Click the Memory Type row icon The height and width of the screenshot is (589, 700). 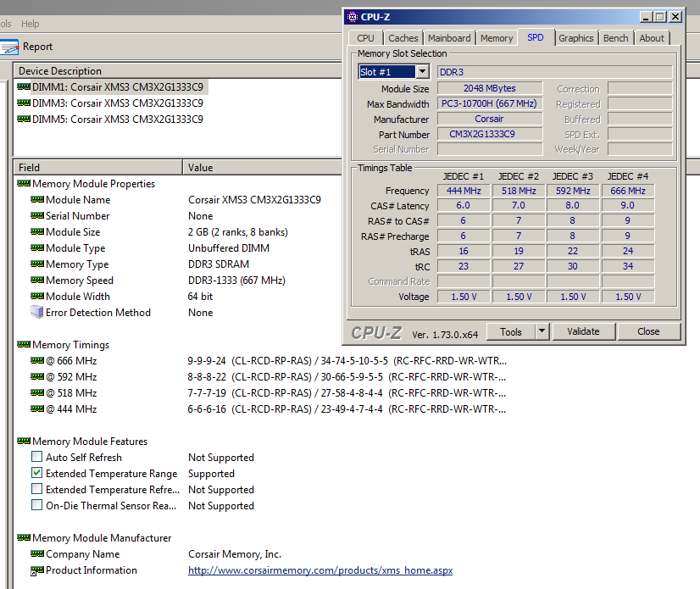coord(37,264)
